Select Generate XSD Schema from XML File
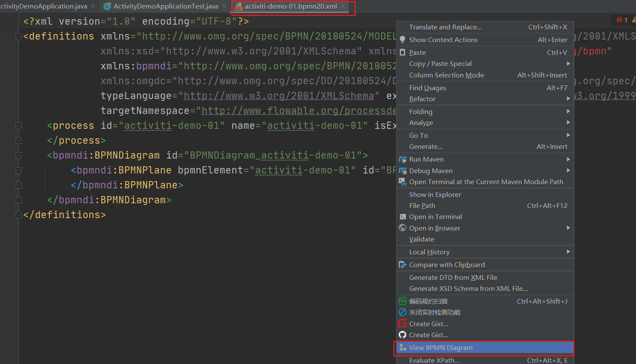Screen dimensions: 636x364 [485, 288]
